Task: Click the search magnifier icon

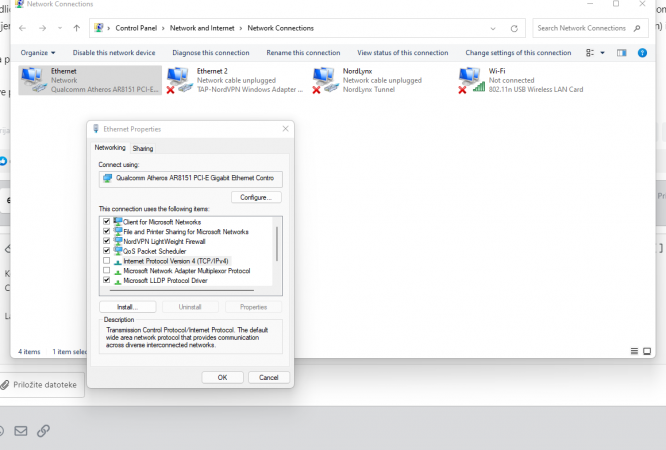Action: coord(637,28)
